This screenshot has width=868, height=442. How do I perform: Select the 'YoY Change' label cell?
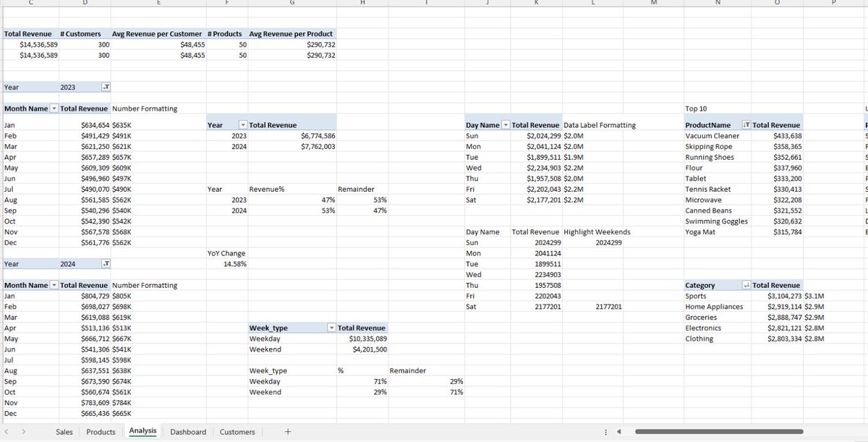(x=227, y=253)
